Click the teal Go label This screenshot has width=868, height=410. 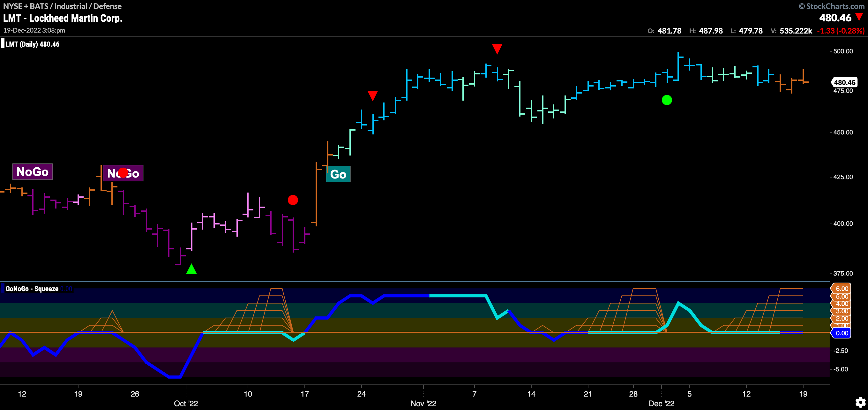point(338,174)
